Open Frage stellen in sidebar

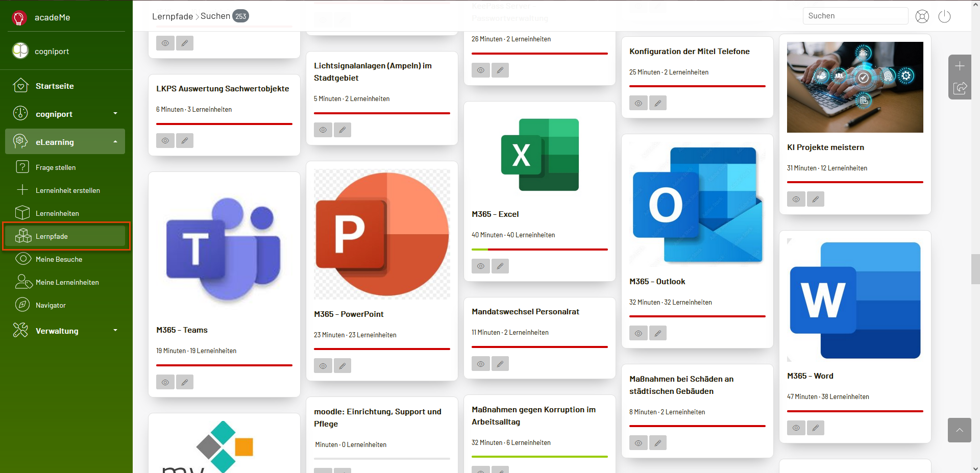pos(56,167)
